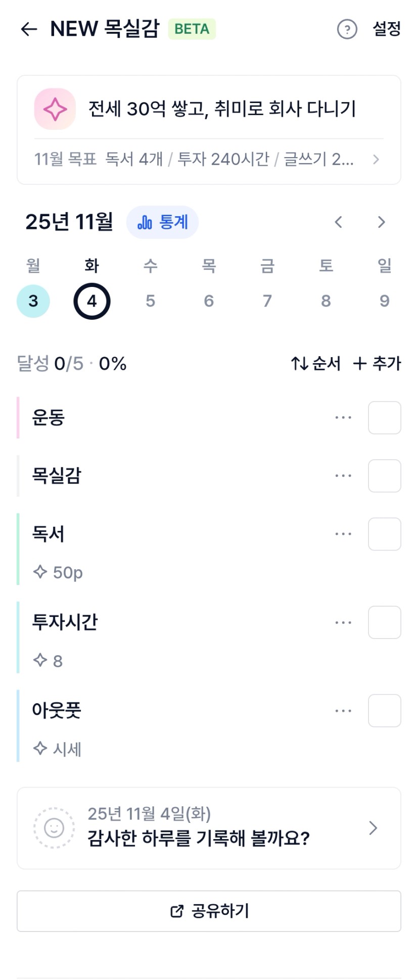Tap the pink sparkle goal icon
418x980 pixels.
[55, 109]
